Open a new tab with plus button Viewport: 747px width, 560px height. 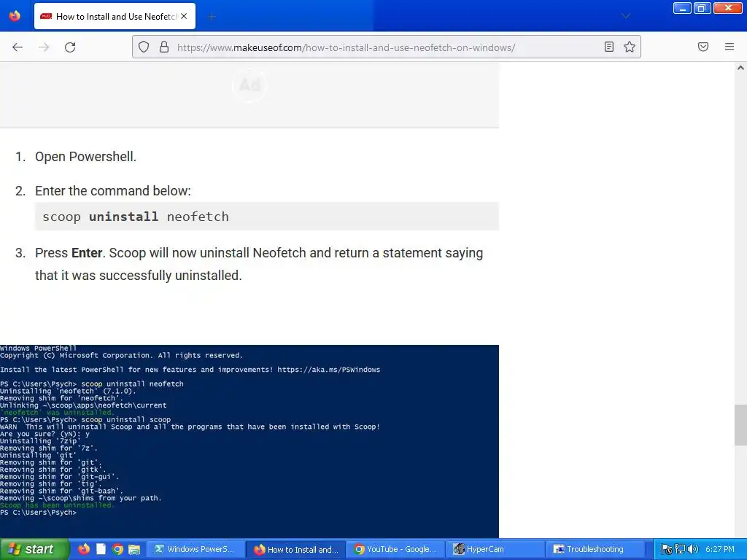212,17
